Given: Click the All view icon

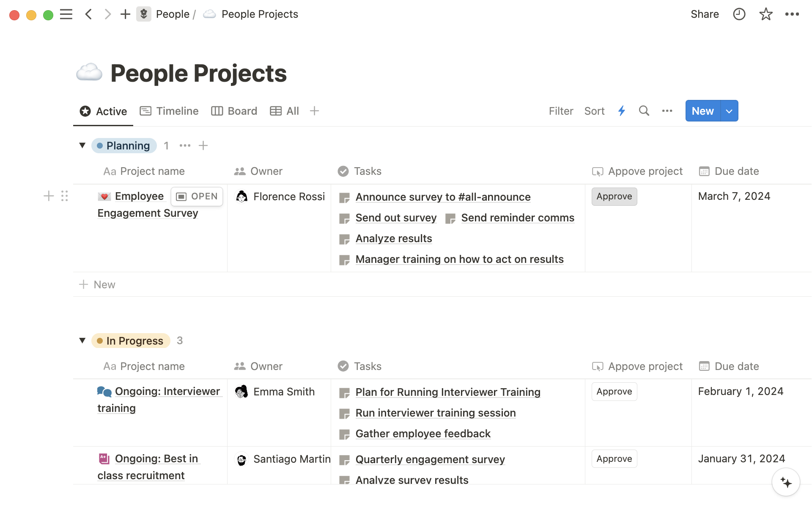Looking at the screenshot, I should click(x=275, y=110).
